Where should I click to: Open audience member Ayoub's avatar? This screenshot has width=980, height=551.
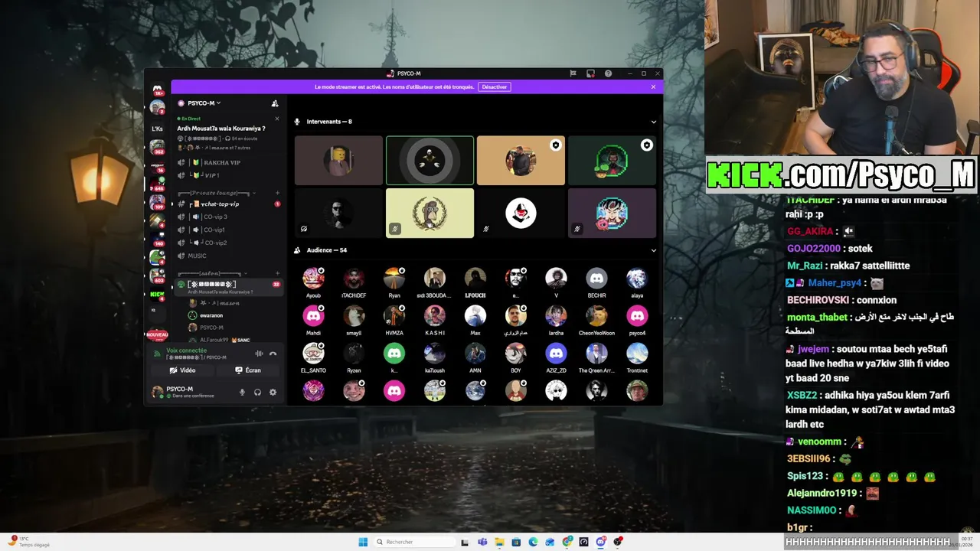(313, 279)
